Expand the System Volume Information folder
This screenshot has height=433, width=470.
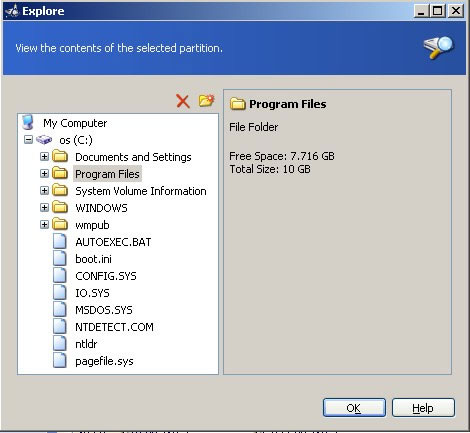pyautogui.click(x=44, y=190)
